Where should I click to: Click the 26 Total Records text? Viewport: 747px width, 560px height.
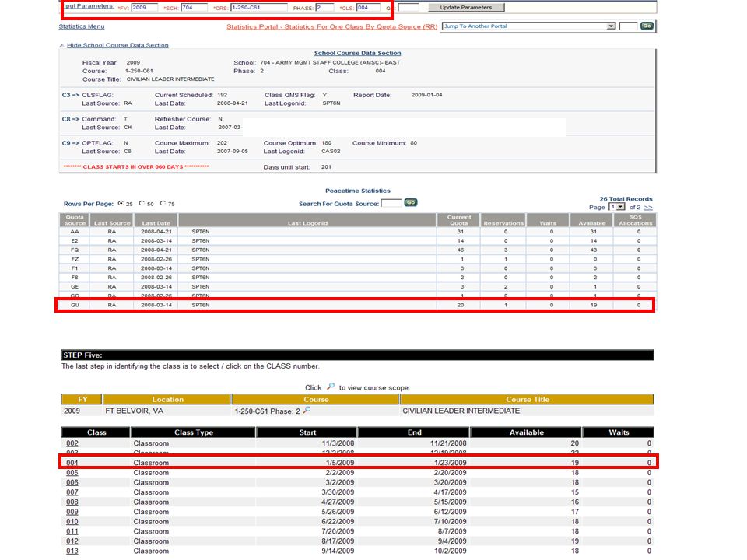click(x=626, y=199)
